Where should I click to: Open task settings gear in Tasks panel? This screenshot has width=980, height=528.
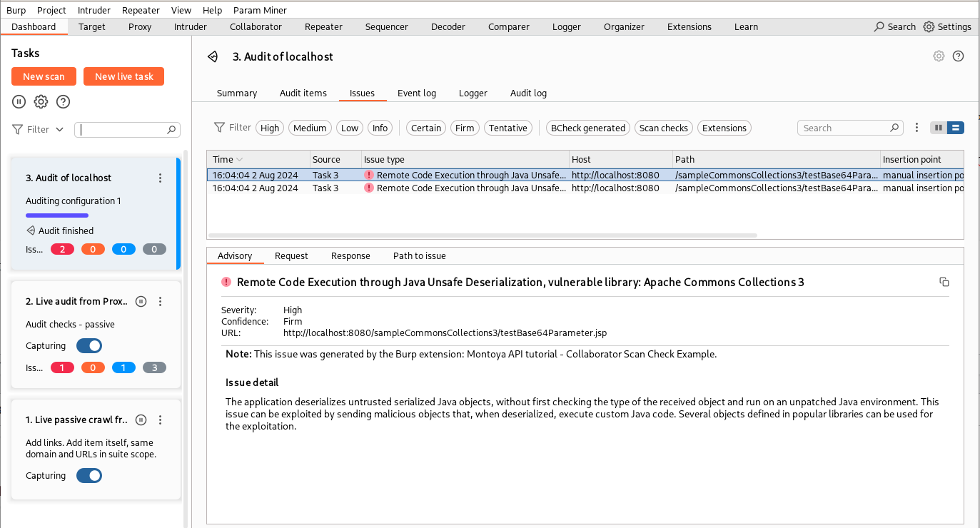pyautogui.click(x=41, y=102)
